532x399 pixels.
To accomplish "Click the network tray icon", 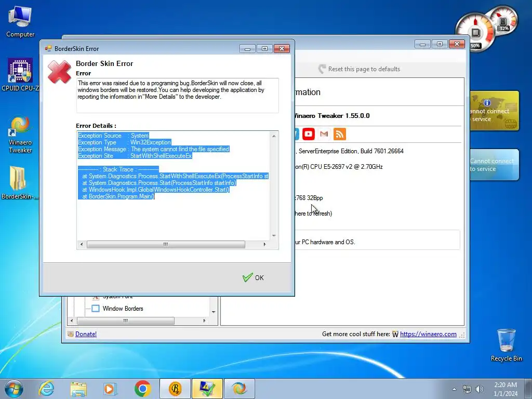I will pos(467,389).
